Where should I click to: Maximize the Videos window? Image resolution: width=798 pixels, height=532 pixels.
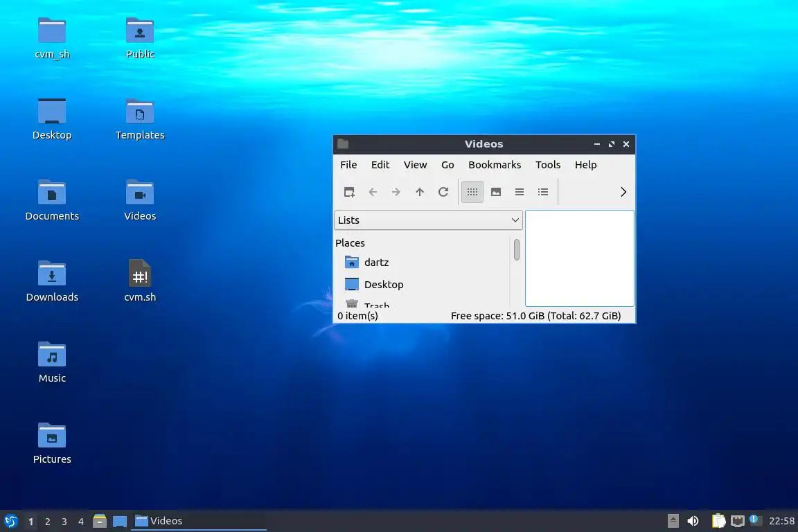(612, 144)
